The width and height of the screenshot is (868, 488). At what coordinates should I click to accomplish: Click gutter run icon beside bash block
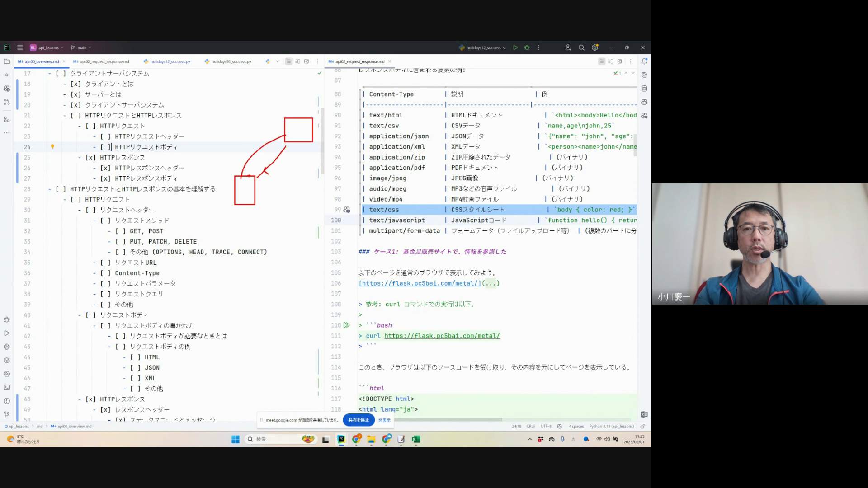click(346, 325)
